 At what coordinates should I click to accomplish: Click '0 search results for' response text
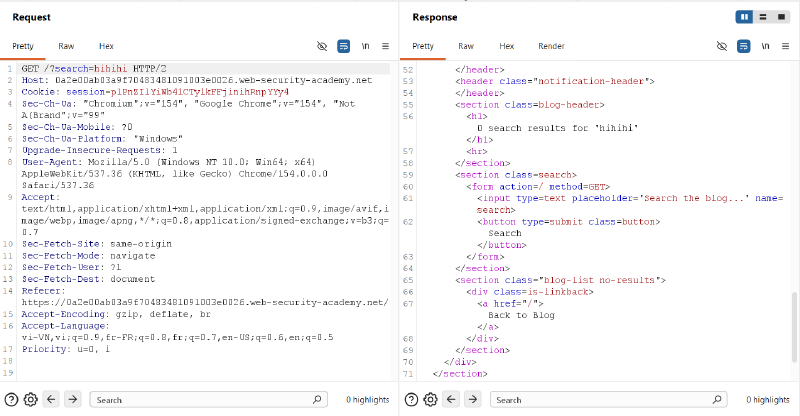coord(533,128)
